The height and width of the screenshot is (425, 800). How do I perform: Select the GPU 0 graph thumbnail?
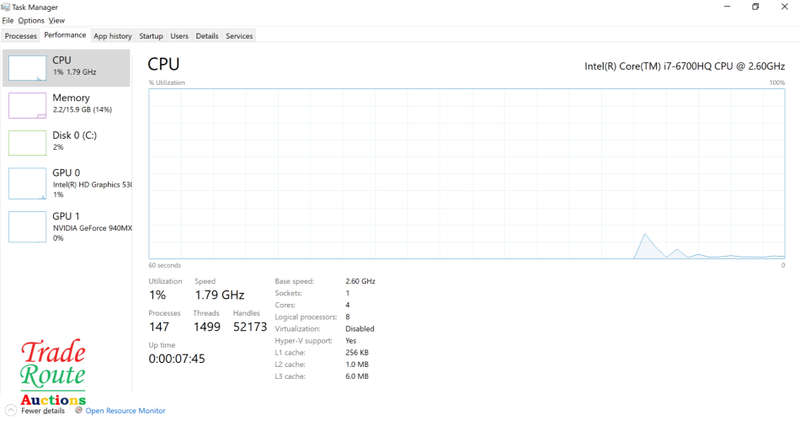(x=27, y=184)
